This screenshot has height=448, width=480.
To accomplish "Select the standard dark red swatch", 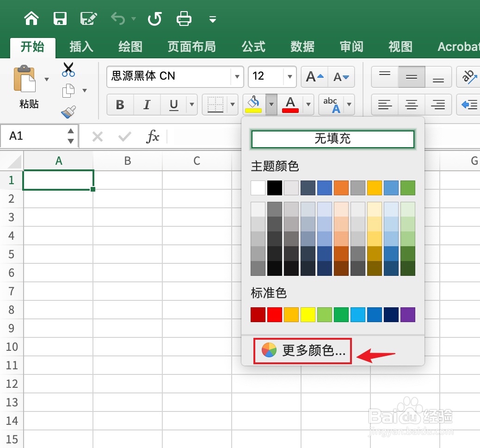I will (x=258, y=315).
